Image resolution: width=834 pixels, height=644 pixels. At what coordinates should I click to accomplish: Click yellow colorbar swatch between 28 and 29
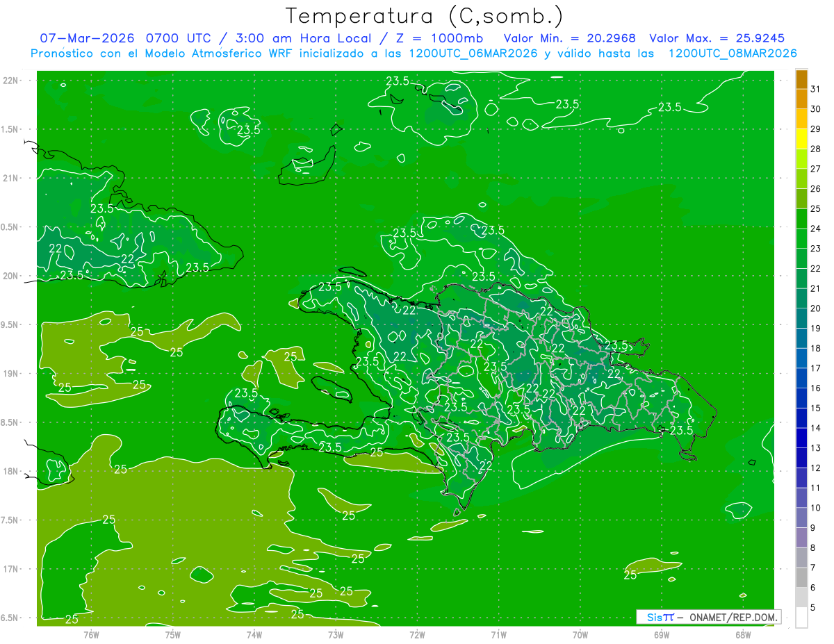click(801, 139)
